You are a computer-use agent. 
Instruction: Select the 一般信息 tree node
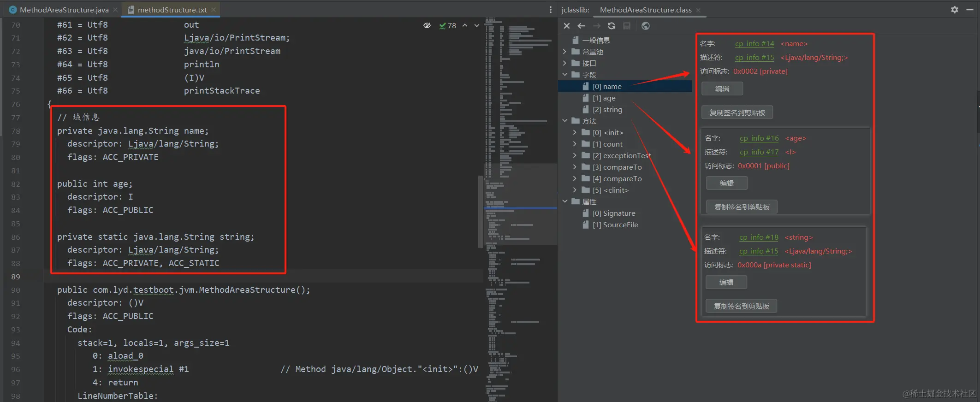[x=596, y=40]
